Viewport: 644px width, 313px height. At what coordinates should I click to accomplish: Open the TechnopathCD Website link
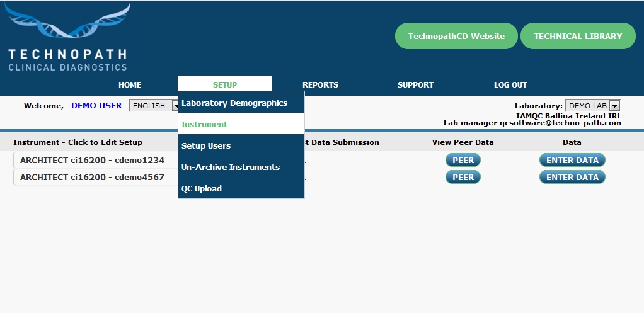[456, 36]
